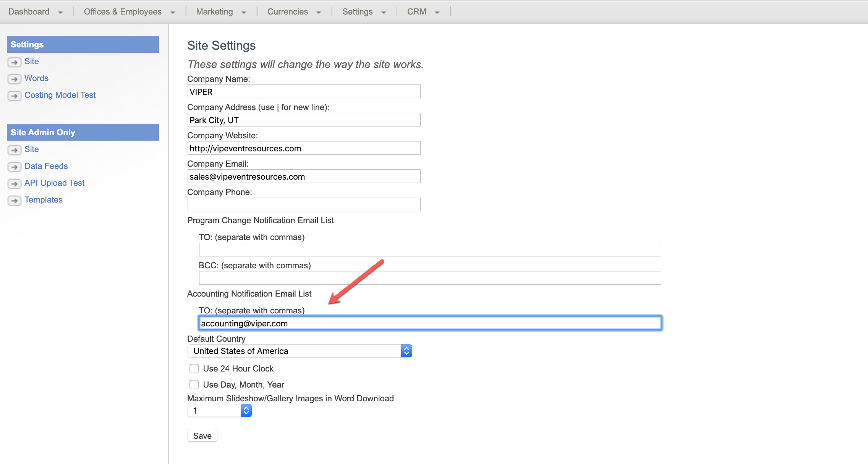Toggle Use Day, Month, Year checkbox
The height and width of the screenshot is (464, 868).
coord(194,385)
